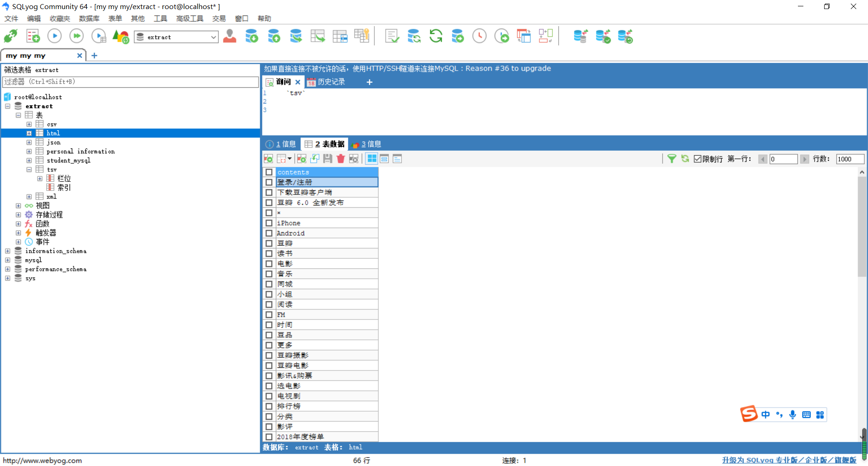Add a new query tab with plus
The image size is (868, 466).
pos(369,82)
